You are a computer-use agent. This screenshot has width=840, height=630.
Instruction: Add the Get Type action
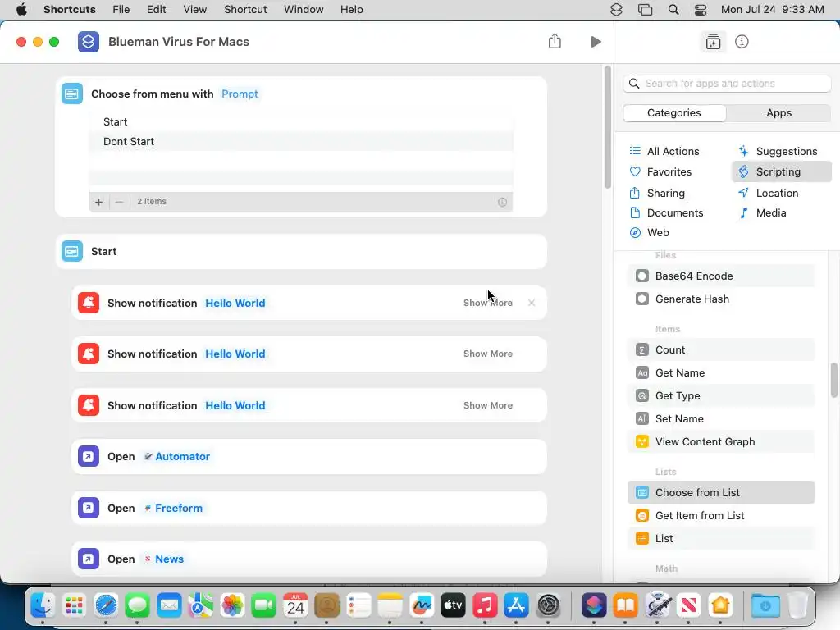[720, 396]
